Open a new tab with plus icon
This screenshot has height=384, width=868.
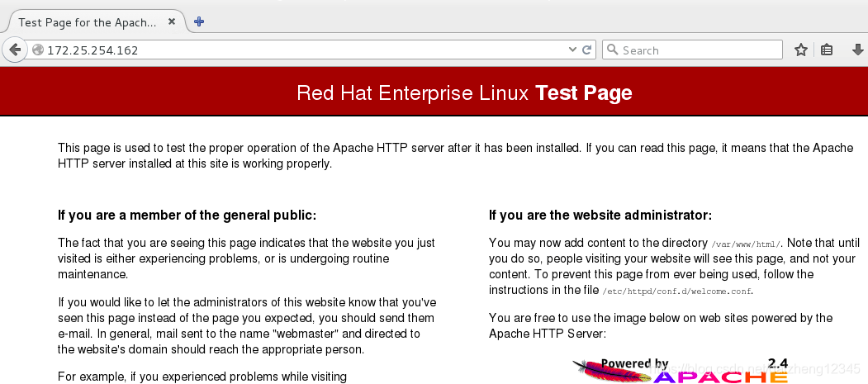(x=199, y=21)
